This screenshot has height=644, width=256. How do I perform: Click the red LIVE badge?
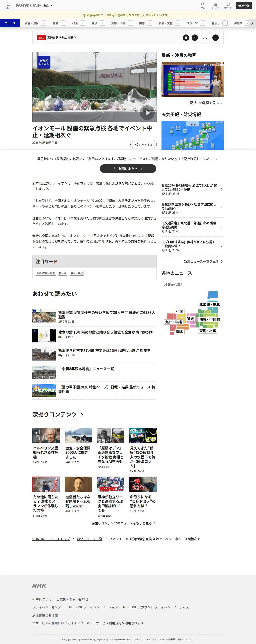[41, 38]
